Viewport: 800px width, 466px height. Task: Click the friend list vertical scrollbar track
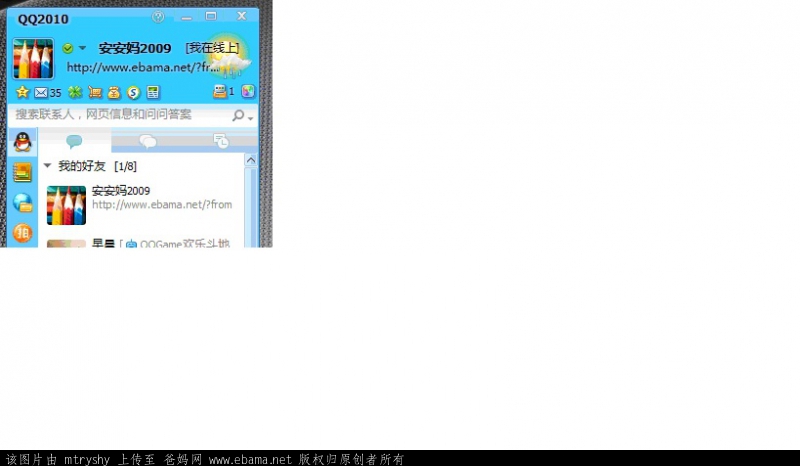pos(251,207)
